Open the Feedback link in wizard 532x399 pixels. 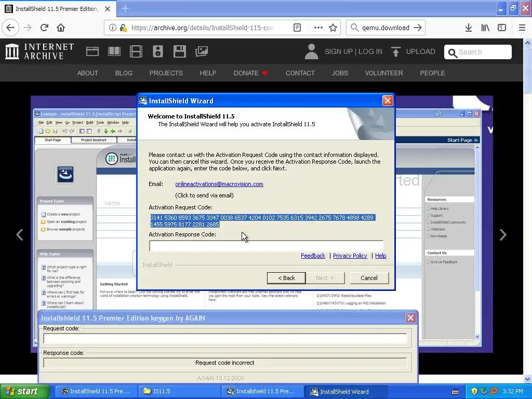pyautogui.click(x=313, y=256)
